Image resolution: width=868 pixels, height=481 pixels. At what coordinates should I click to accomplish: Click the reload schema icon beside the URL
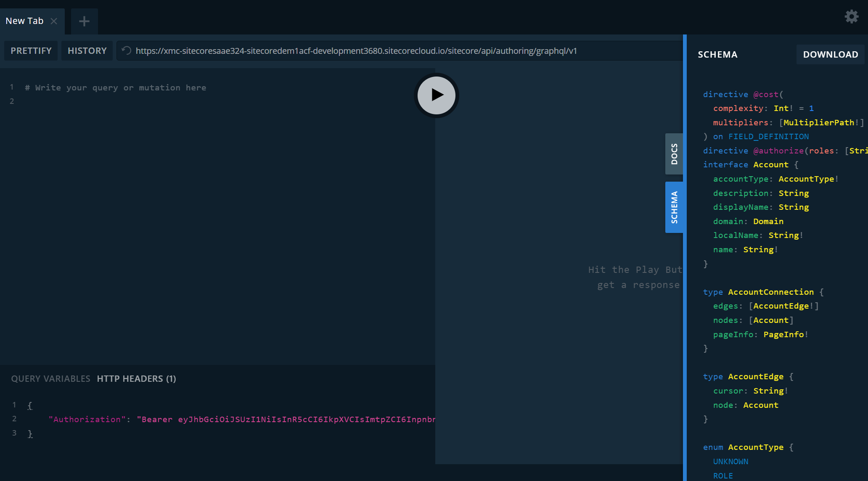click(x=126, y=51)
